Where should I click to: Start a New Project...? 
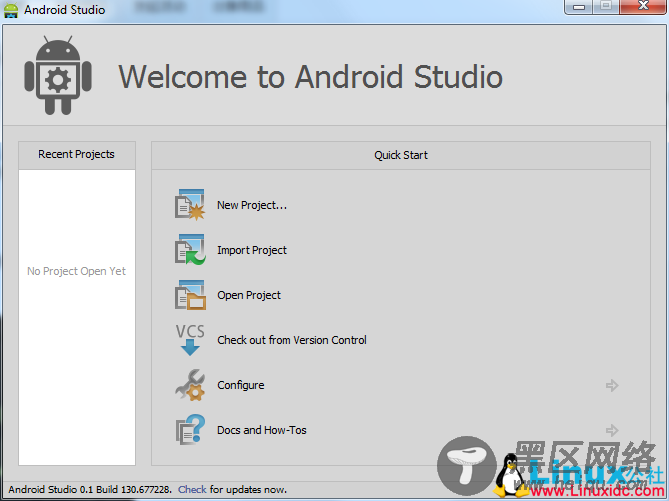pos(252,205)
